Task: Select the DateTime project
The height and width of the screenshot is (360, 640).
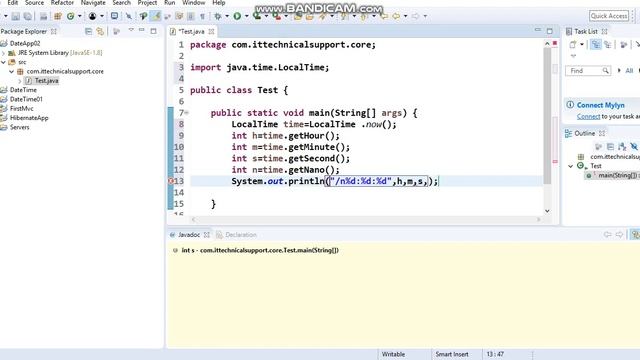Action: pyautogui.click(x=23, y=90)
